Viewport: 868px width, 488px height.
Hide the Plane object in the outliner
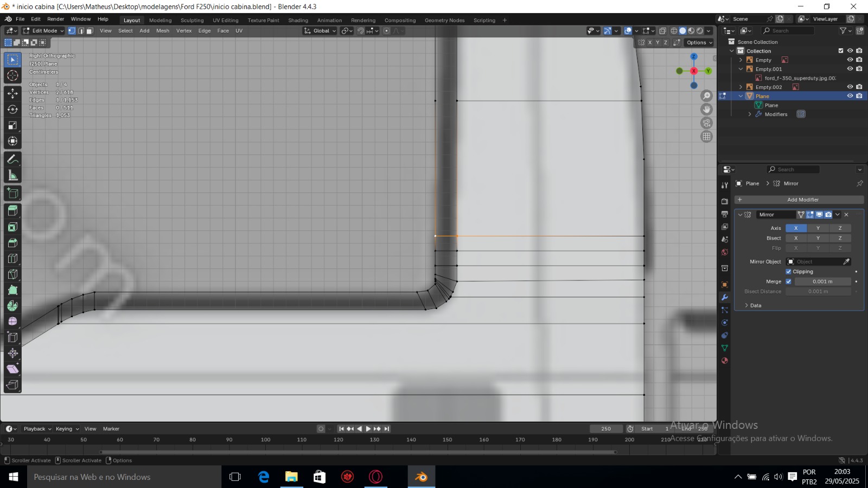click(850, 96)
